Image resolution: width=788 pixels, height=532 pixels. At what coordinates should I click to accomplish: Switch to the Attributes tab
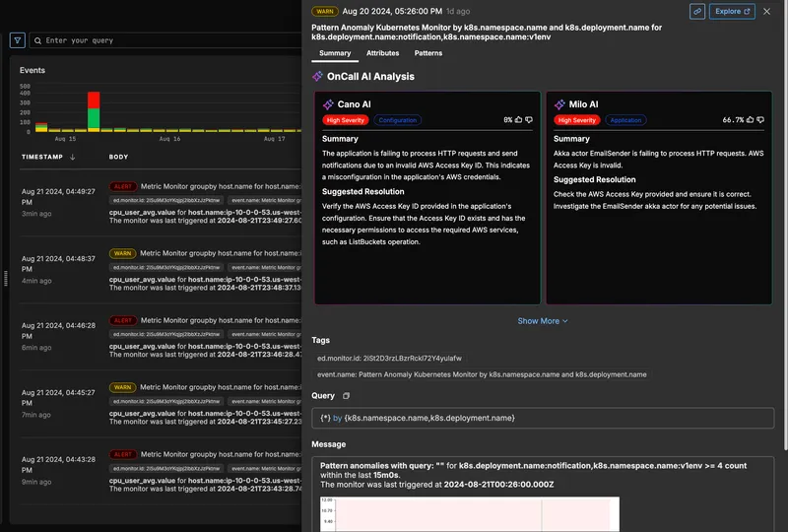[382, 53]
